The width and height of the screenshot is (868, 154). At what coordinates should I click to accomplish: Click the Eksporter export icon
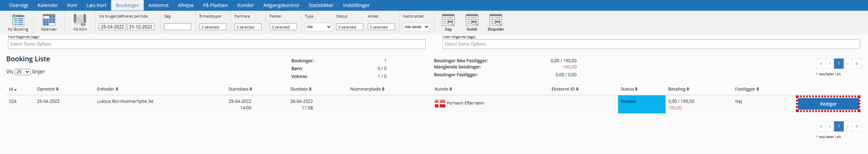coord(495,21)
